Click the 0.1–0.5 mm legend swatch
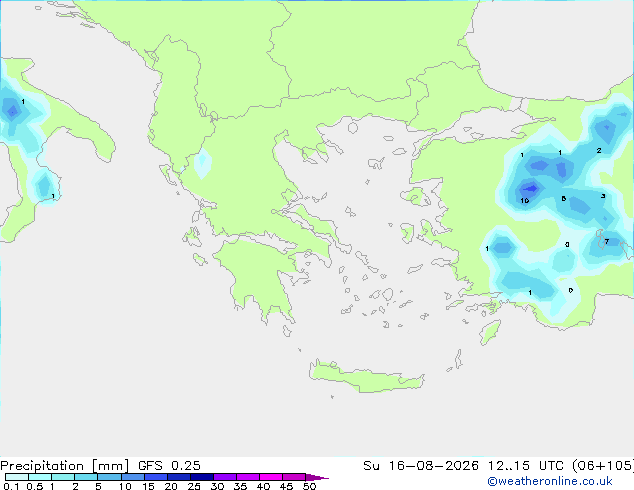This screenshot has height=490, width=634. [x=17, y=477]
